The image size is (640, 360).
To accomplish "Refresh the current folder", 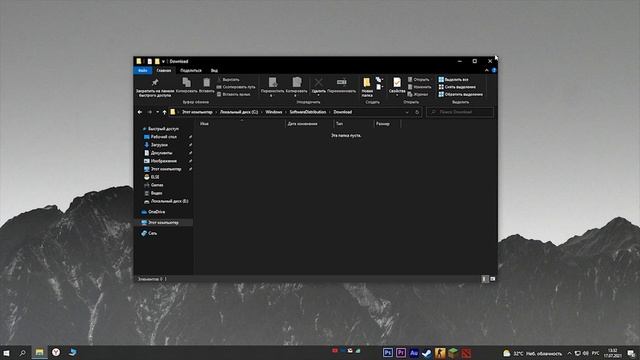I will tap(417, 112).
